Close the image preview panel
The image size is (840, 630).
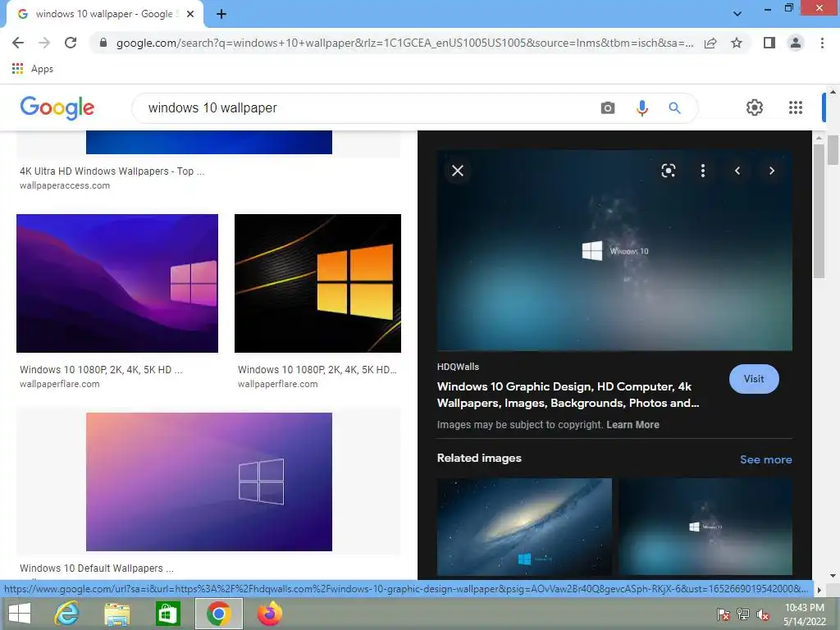coord(458,171)
